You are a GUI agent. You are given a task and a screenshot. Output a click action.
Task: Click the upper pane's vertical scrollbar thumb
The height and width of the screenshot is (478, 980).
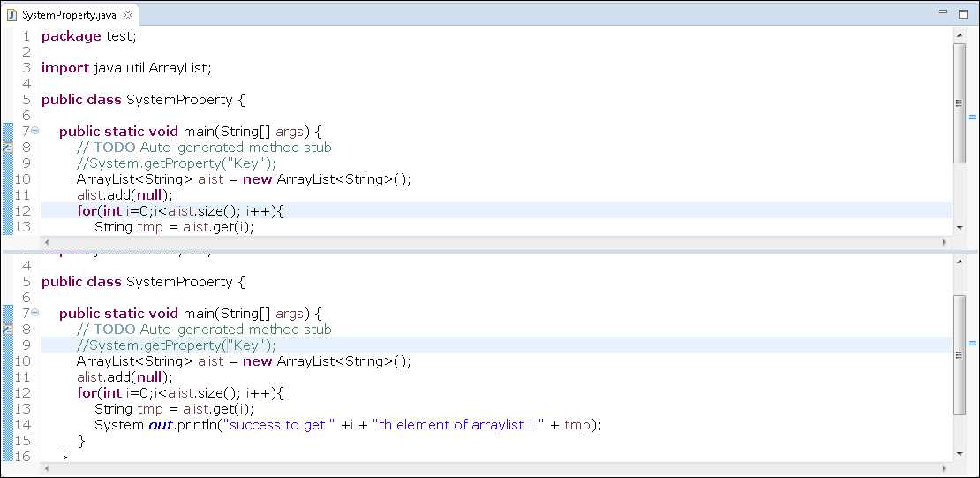pos(959,103)
